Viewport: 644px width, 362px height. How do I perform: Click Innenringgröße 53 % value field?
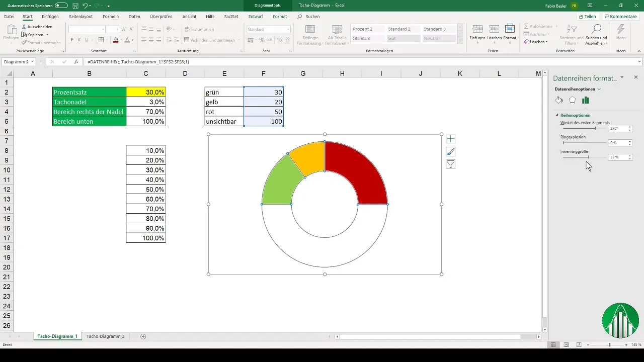(x=617, y=157)
